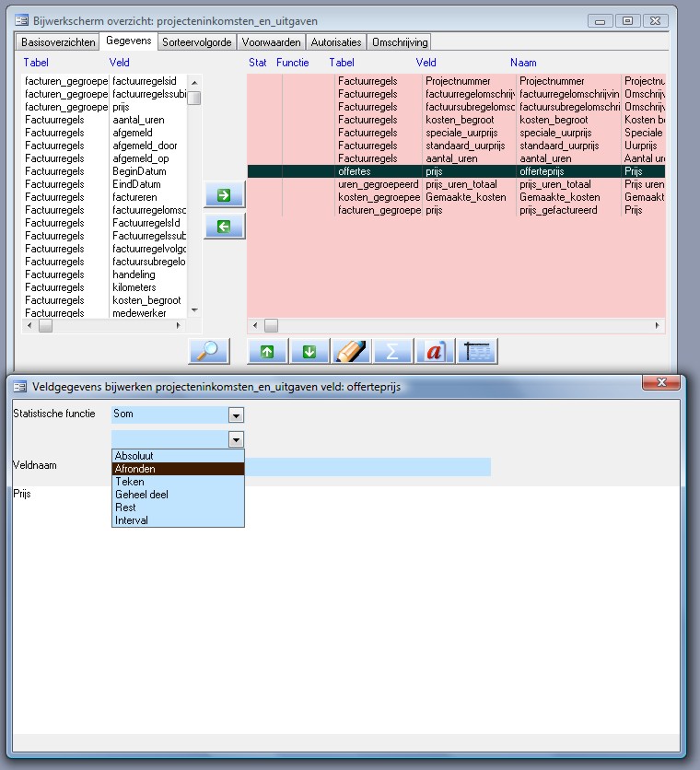The width and height of the screenshot is (700, 770).
Task: Pick Teken from the dropdown list
Action: pyautogui.click(x=178, y=482)
